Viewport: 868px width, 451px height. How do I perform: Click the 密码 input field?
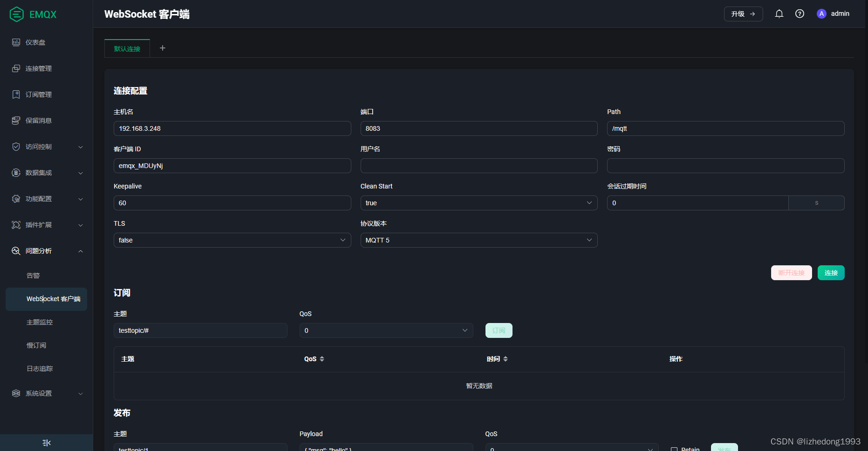(725, 166)
